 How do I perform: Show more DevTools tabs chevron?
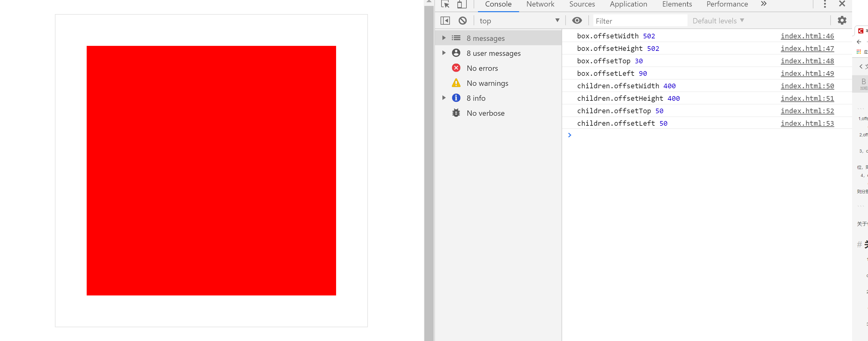(764, 4)
